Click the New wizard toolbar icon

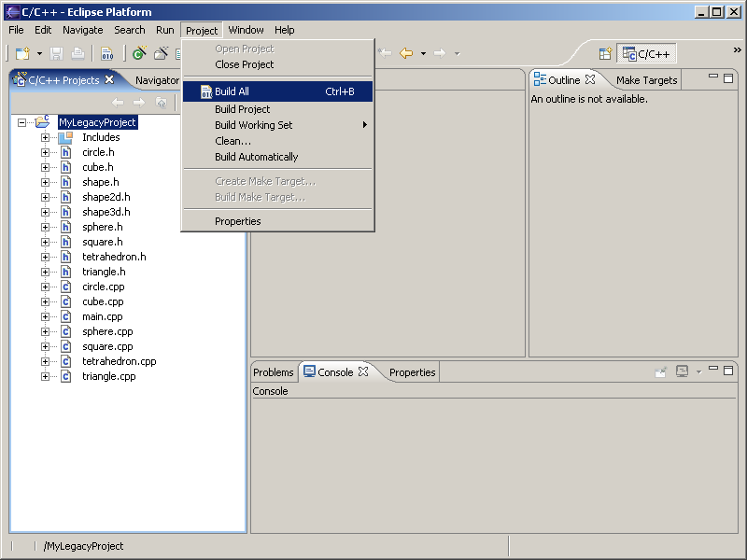pyautogui.click(x=22, y=54)
